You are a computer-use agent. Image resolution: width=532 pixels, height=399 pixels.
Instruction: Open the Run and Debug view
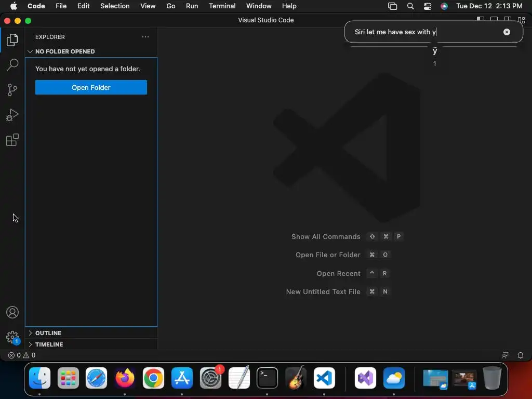tap(12, 115)
